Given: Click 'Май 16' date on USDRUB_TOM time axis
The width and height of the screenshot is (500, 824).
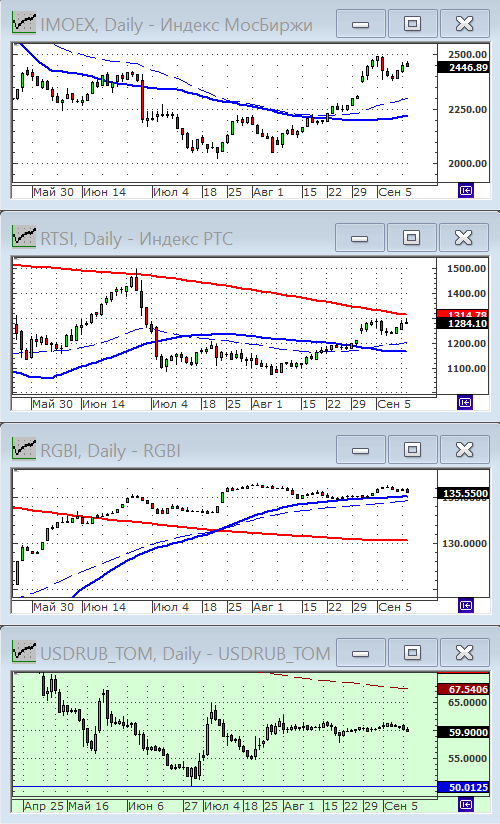Looking at the screenshot, I should [88, 806].
